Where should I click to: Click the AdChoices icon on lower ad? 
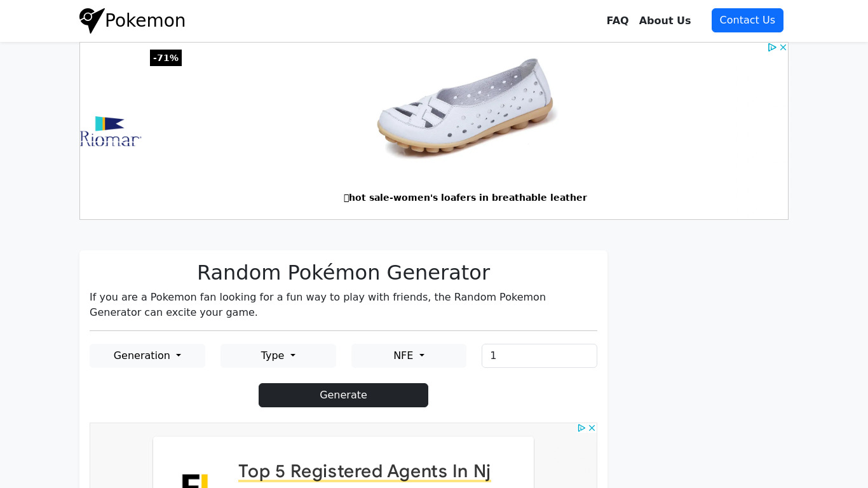click(581, 428)
